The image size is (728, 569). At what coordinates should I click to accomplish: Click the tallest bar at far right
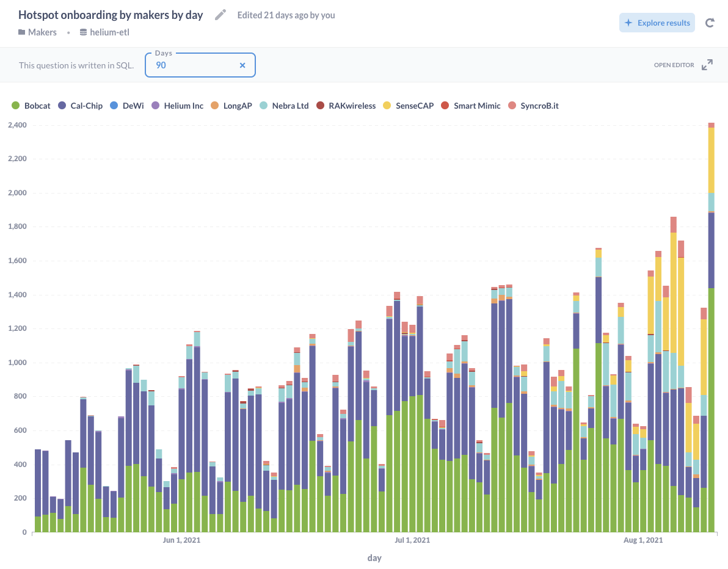tap(711, 327)
